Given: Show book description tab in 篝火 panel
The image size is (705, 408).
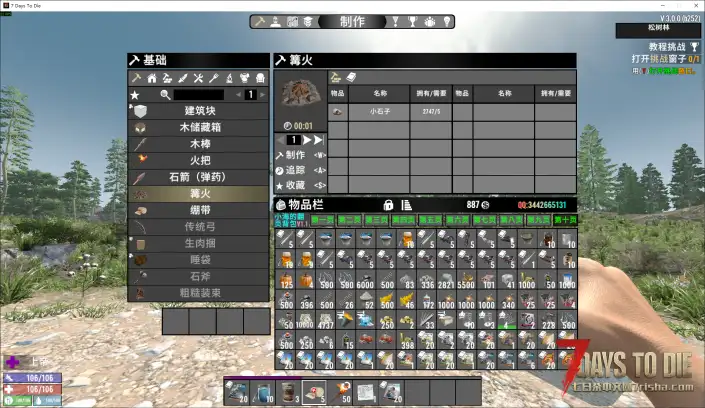Looking at the screenshot, I should [351, 77].
